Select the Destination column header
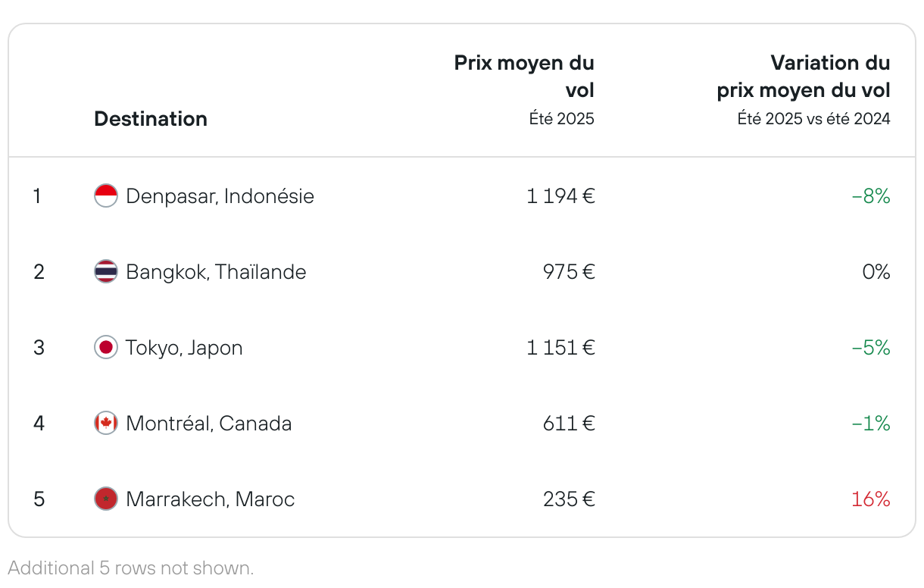 [151, 119]
